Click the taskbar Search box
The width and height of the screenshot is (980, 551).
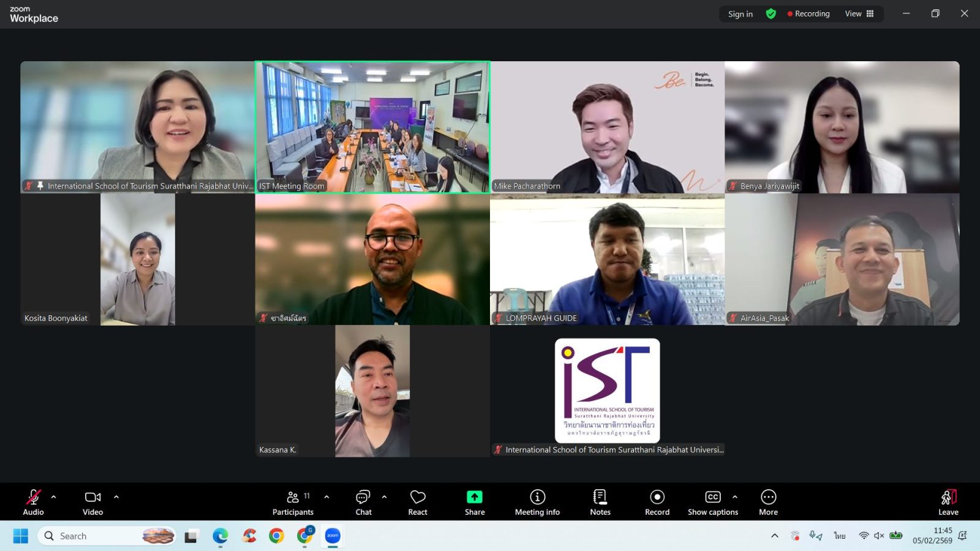pyautogui.click(x=107, y=536)
